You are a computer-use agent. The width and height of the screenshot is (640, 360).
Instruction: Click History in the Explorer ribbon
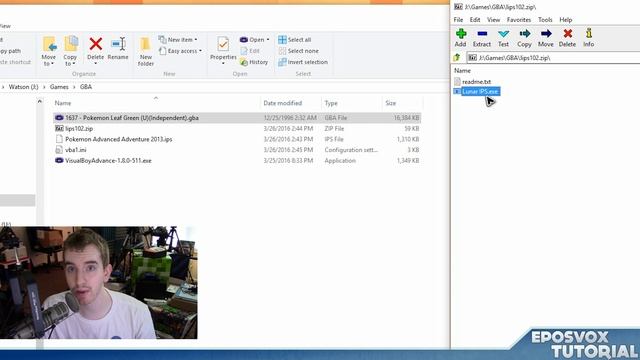254,62
